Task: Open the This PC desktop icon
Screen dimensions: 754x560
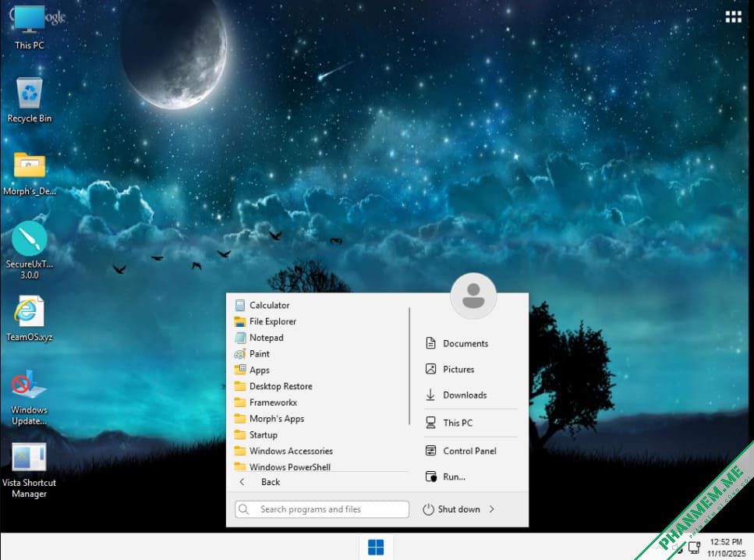Action: coord(30,27)
